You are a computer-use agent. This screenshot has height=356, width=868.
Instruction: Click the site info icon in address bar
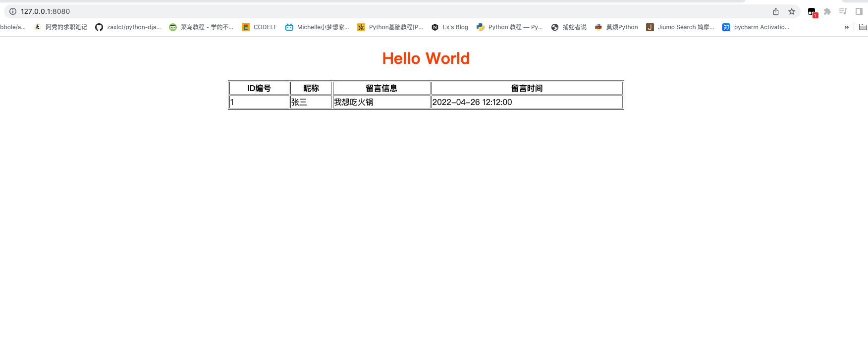coord(13,11)
